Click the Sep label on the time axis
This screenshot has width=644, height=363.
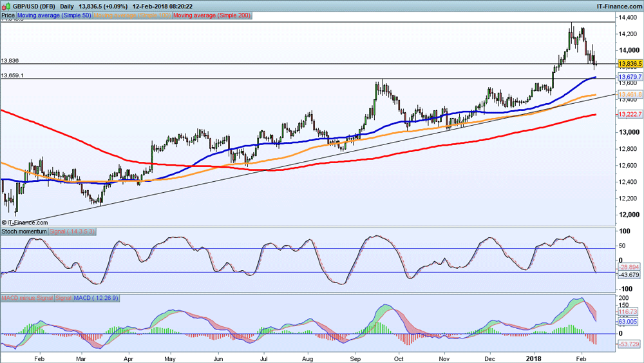355,358
